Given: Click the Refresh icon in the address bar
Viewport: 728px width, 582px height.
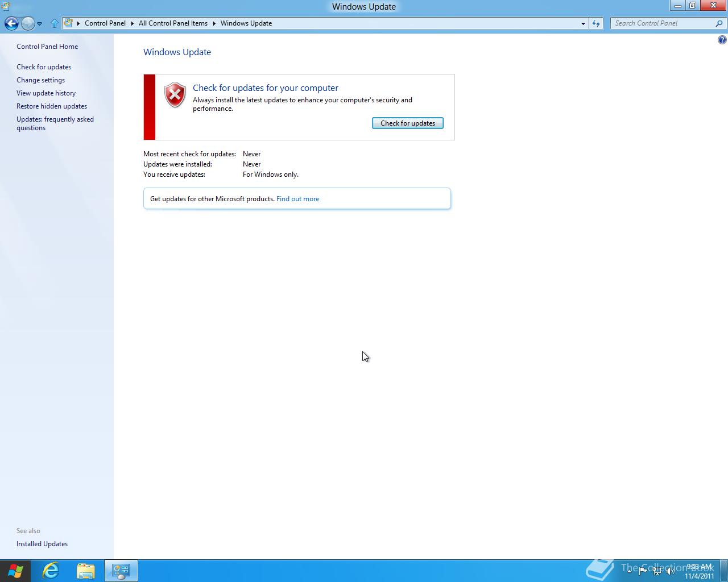Looking at the screenshot, I should 595,23.
